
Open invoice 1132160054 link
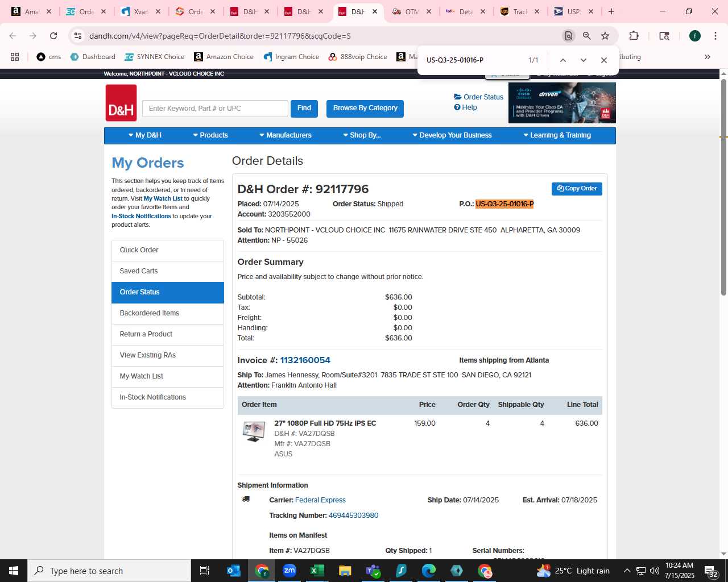point(305,360)
